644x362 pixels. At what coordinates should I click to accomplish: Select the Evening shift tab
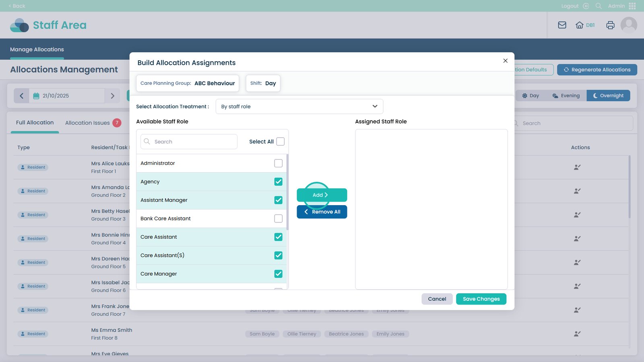coord(566,96)
